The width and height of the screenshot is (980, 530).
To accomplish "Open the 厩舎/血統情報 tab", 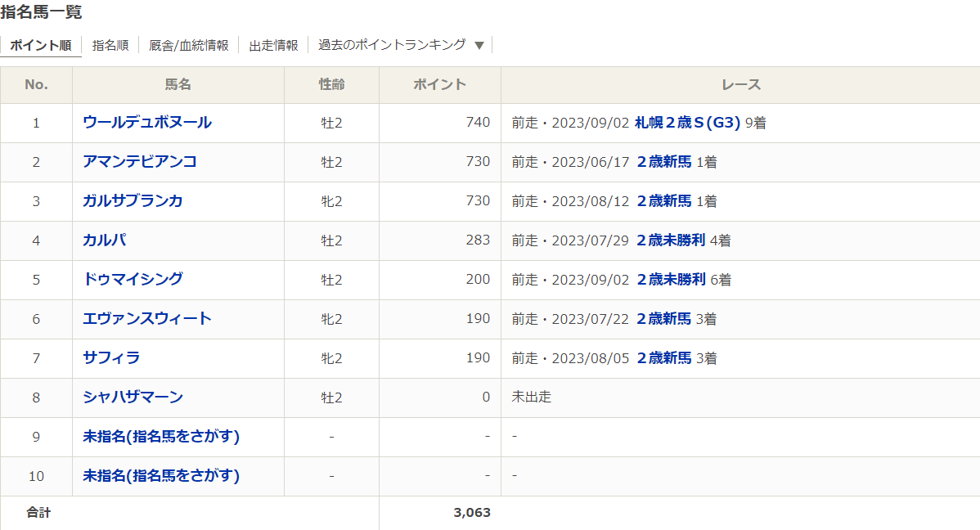I will coord(188,45).
